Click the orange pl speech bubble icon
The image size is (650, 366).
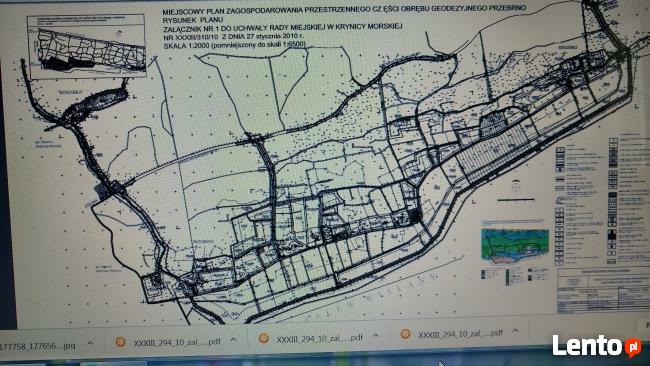point(633,347)
